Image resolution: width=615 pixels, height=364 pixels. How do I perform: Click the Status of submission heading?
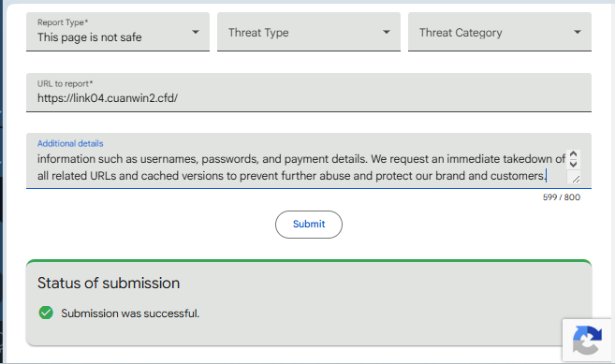109,283
